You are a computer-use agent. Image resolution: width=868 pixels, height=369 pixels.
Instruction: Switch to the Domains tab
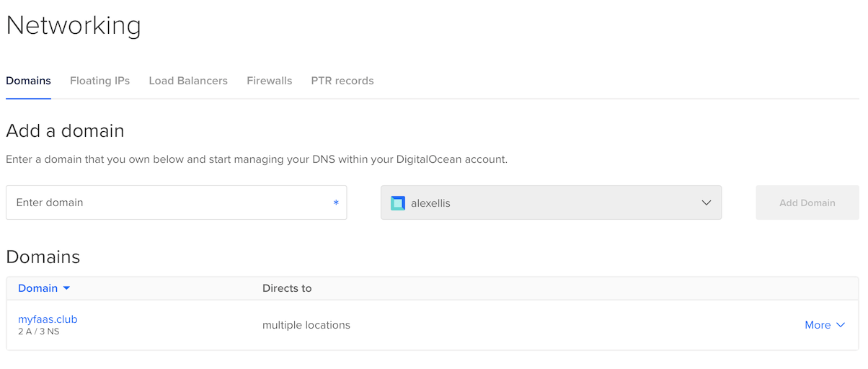[28, 81]
